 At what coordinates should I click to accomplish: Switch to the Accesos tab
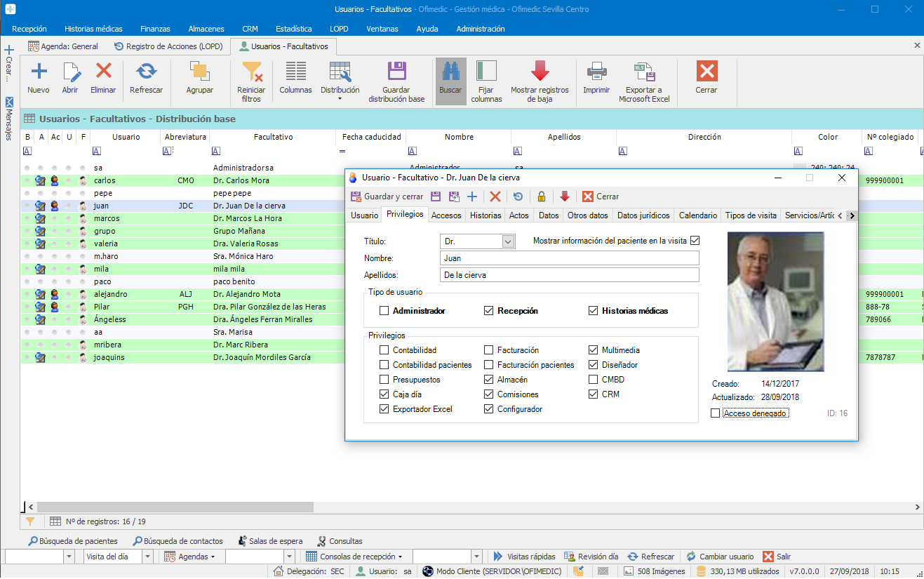pos(446,215)
